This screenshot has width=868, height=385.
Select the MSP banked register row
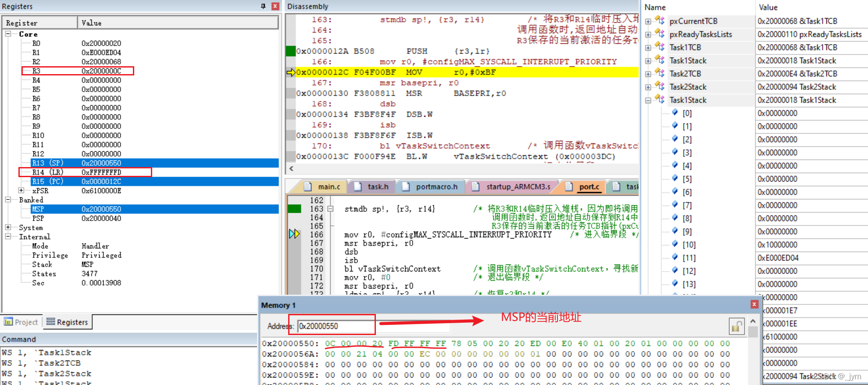tap(154, 209)
